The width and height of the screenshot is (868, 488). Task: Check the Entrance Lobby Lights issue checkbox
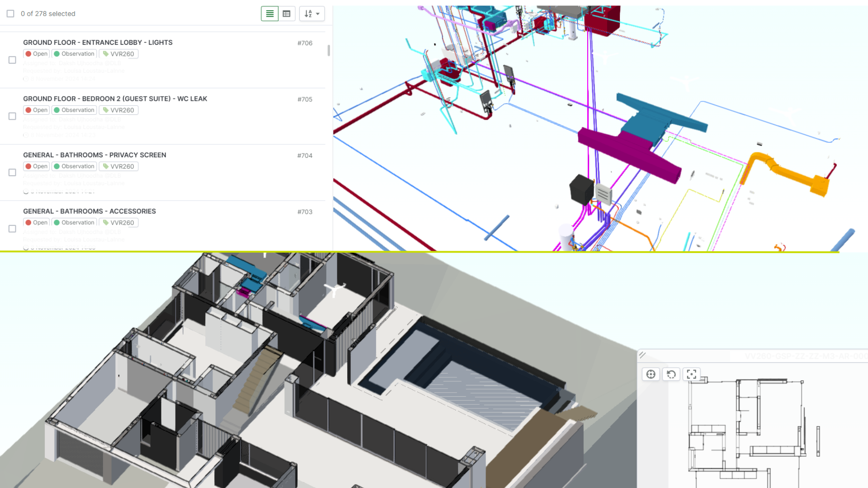tap(12, 60)
